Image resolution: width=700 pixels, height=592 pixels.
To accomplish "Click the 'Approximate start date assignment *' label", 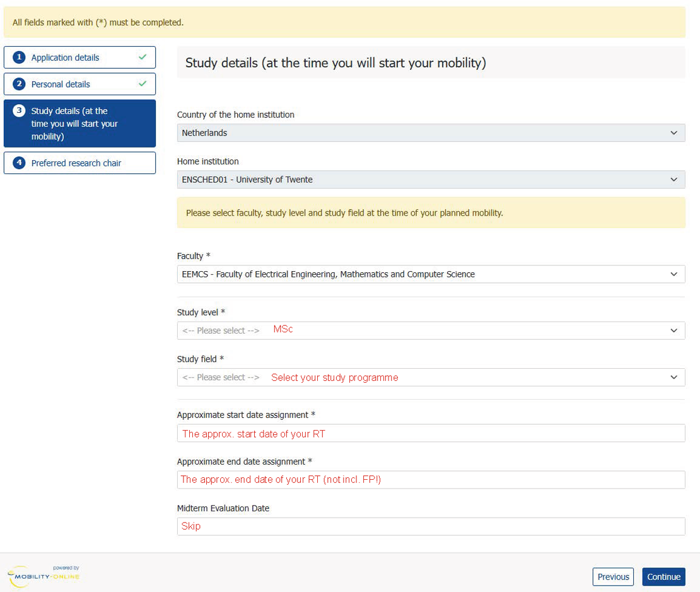I will pyautogui.click(x=246, y=415).
